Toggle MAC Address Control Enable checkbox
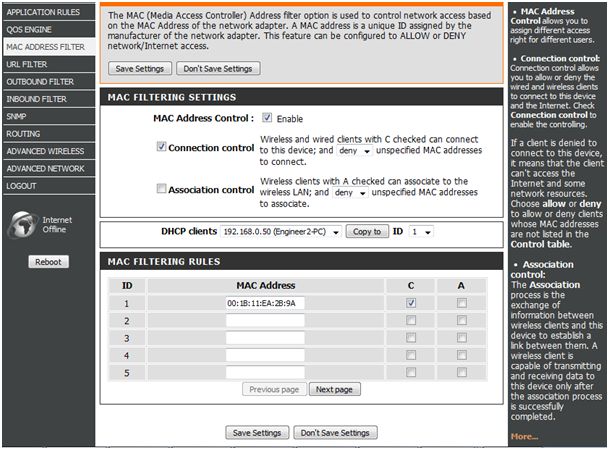The width and height of the screenshot is (609, 450). click(267, 117)
